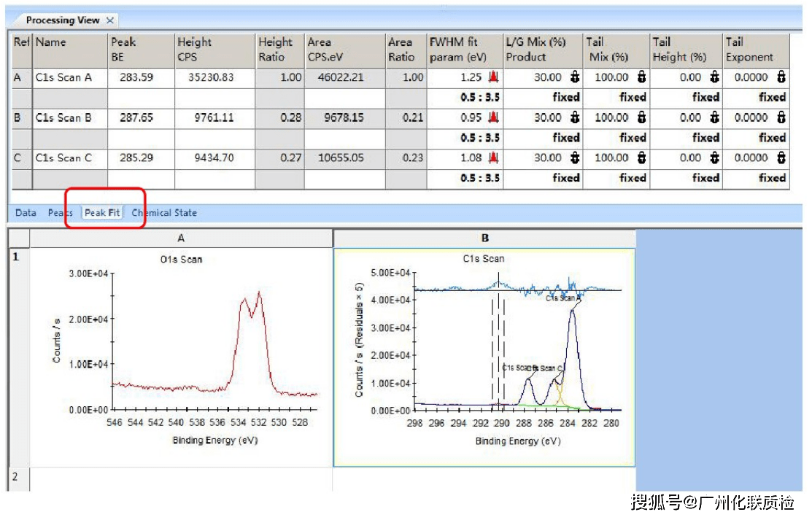Open the Peaks tab
The image size is (812, 520).
(60, 213)
